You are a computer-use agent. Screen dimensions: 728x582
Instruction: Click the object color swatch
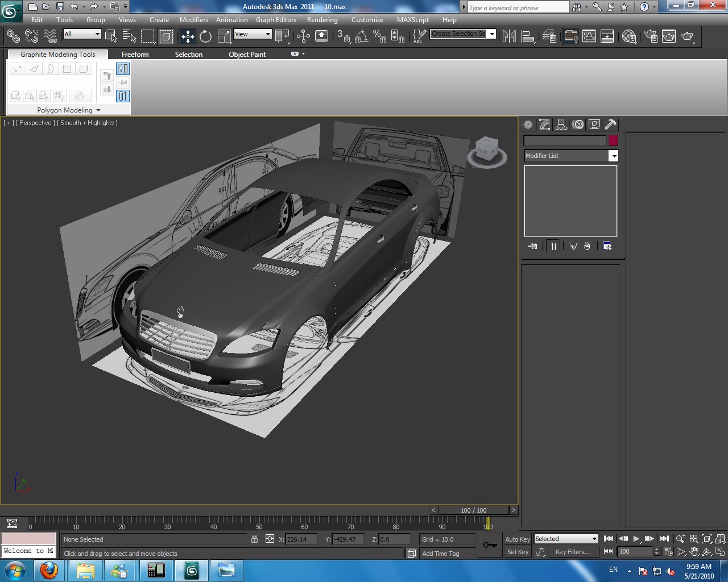point(613,140)
